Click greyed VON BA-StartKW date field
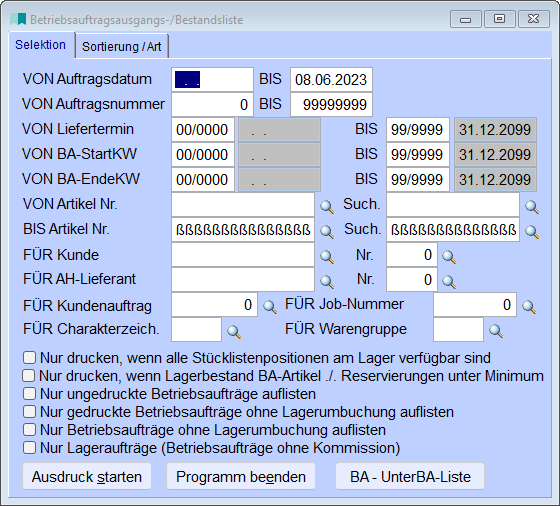 [279, 154]
